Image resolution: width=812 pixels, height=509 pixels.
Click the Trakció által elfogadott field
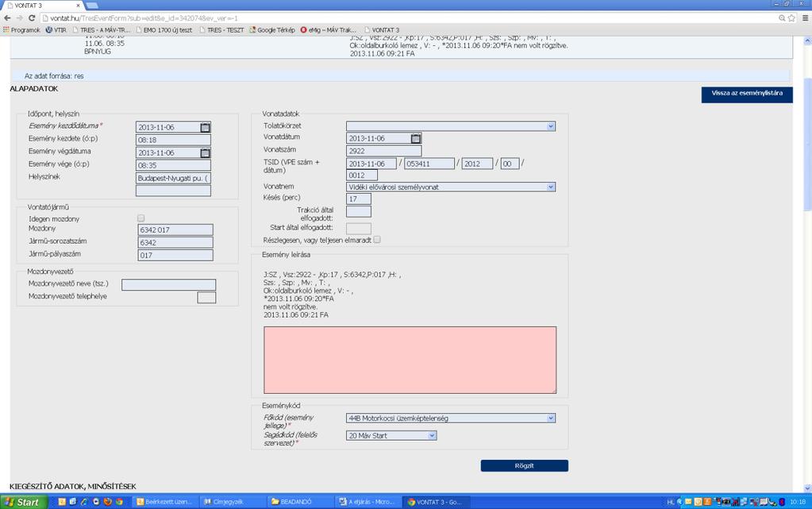(358, 211)
